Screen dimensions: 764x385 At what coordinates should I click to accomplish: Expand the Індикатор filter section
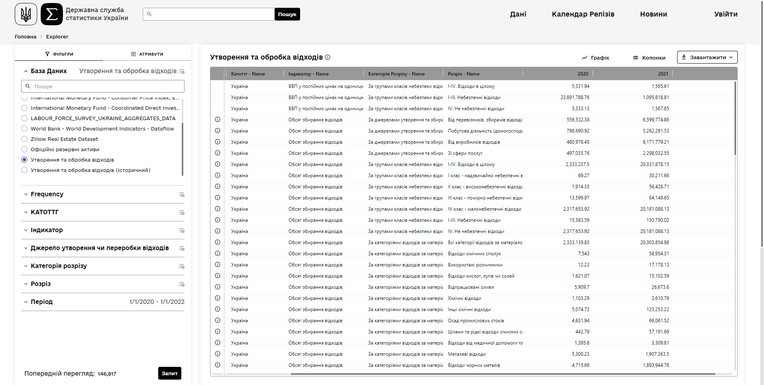point(26,230)
